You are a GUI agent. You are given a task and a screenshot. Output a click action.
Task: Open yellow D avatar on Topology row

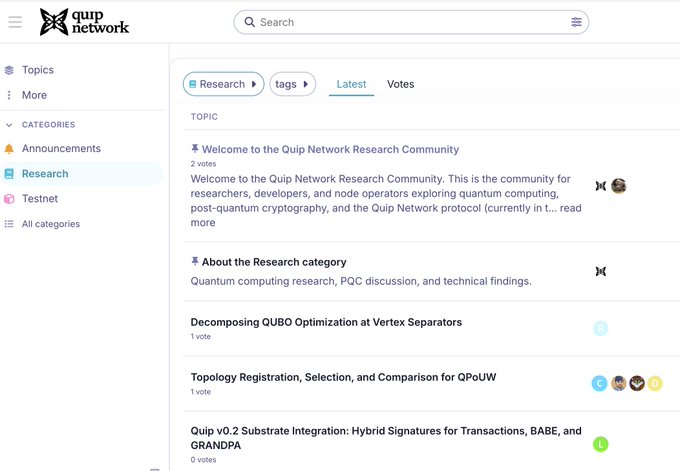pos(655,383)
